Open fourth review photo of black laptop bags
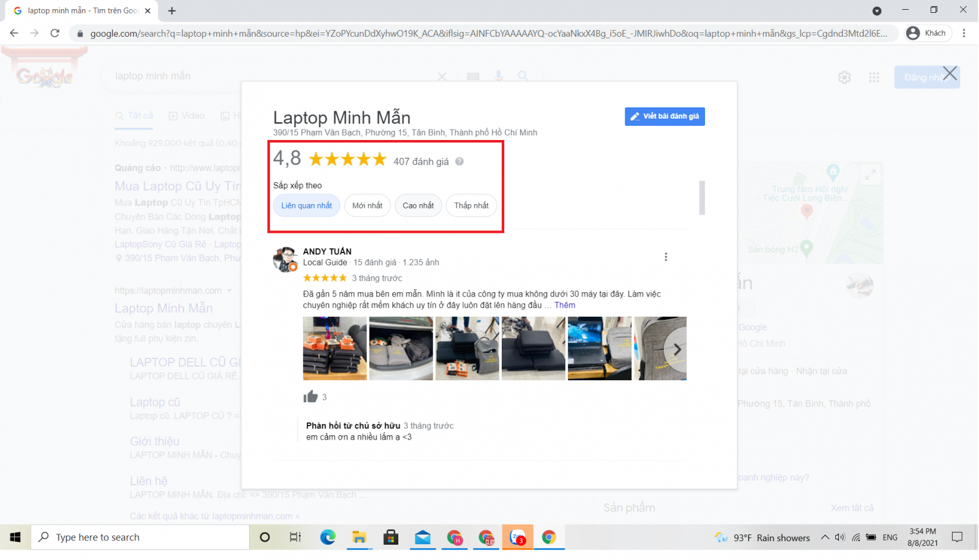Viewport: 979px width, 560px height. pos(533,348)
